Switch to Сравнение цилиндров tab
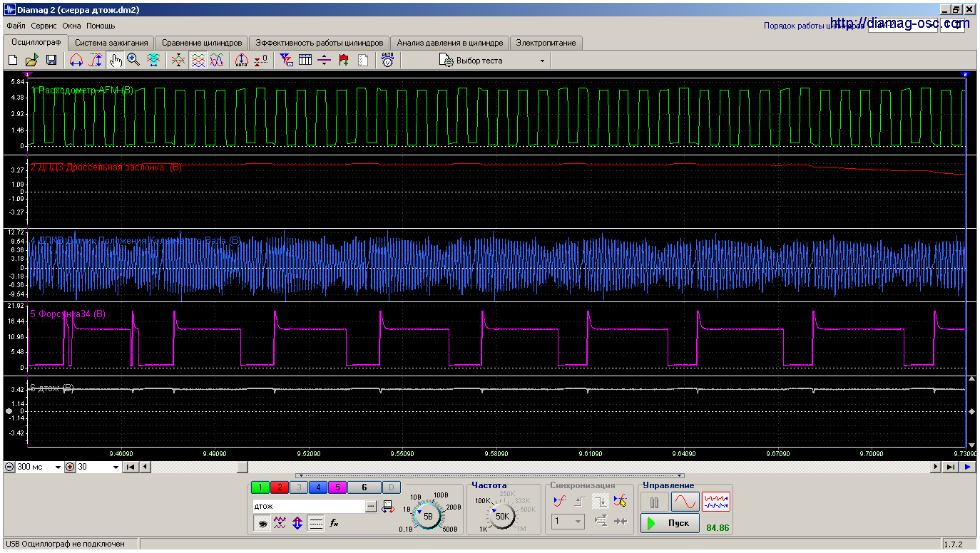980x553 pixels. tap(203, 43)
